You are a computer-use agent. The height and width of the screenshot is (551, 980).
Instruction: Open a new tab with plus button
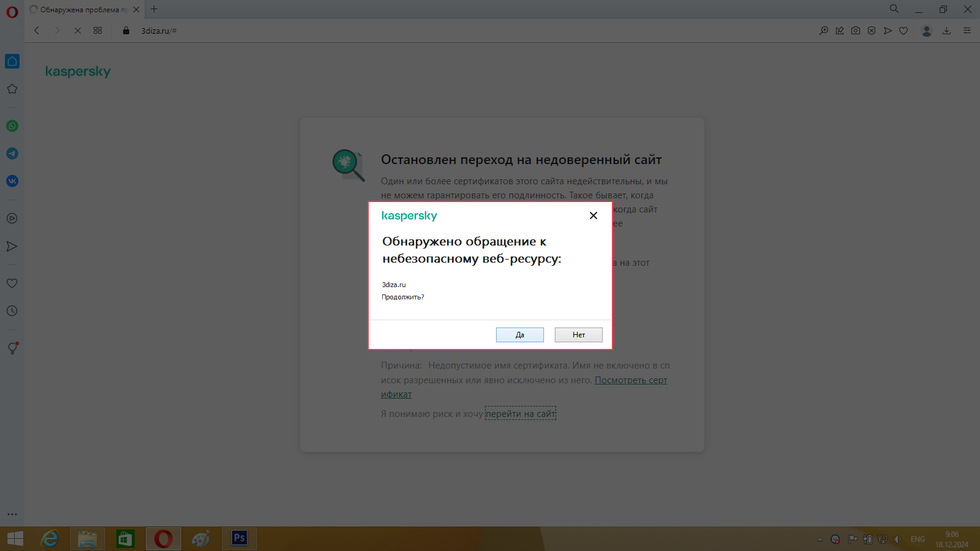(x=154, y=9)
